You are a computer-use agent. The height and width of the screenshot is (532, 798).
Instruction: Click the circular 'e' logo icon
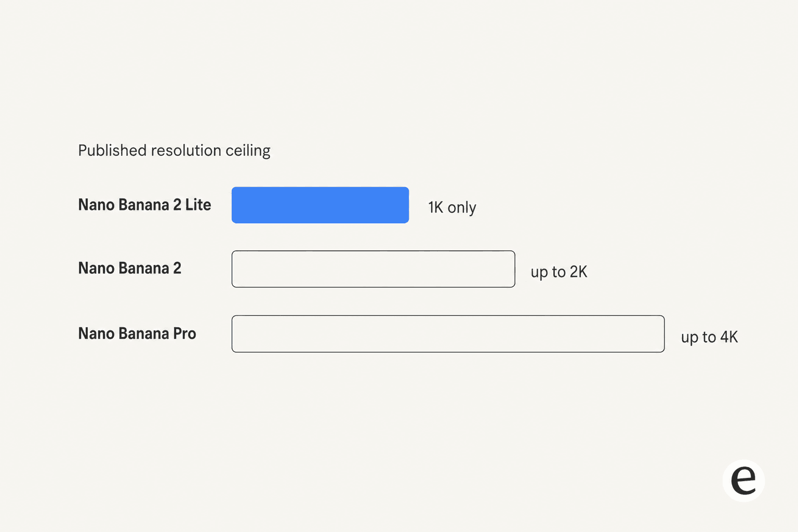coord(743,481)
